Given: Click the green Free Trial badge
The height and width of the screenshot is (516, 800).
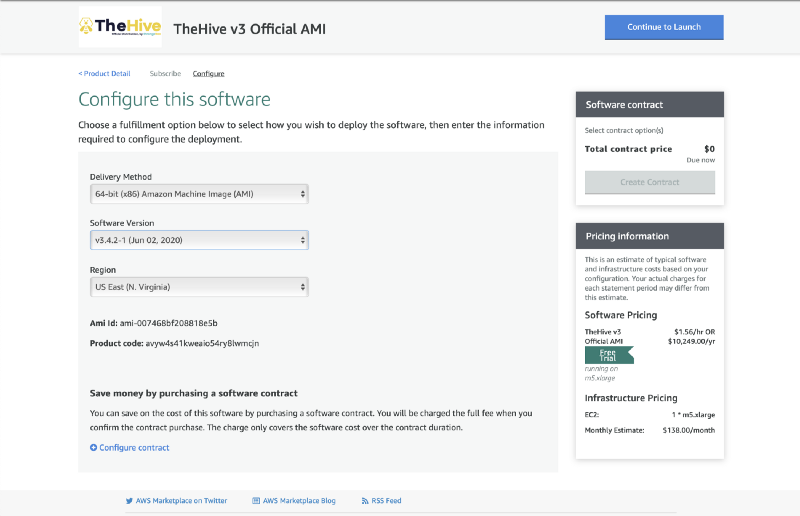Looking at the screenshot, I should tap(608, 354).
